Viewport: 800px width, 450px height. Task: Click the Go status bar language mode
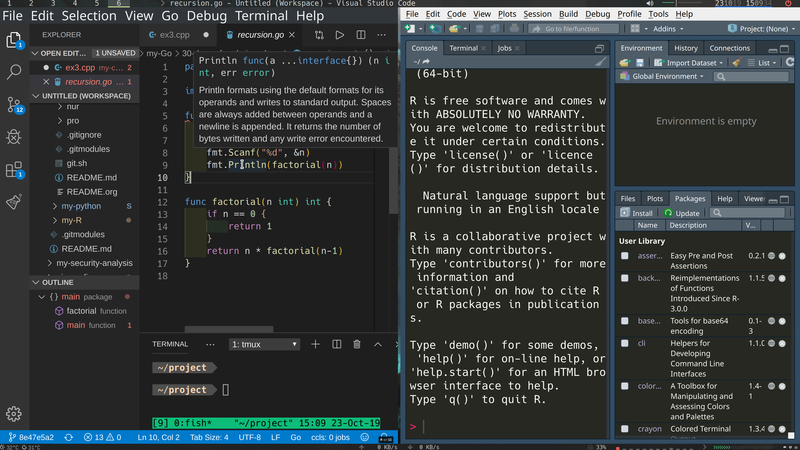tap(295, 437)
